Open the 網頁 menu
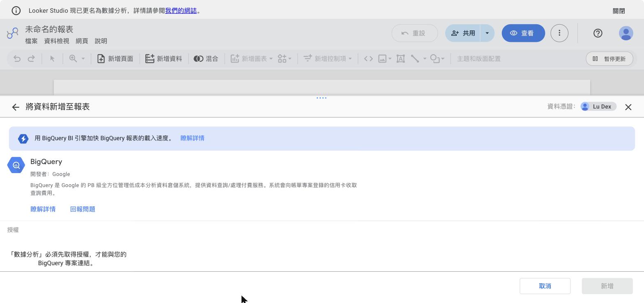Image resolution: width=644 pixels, height=303 pixels. point(82,41)
